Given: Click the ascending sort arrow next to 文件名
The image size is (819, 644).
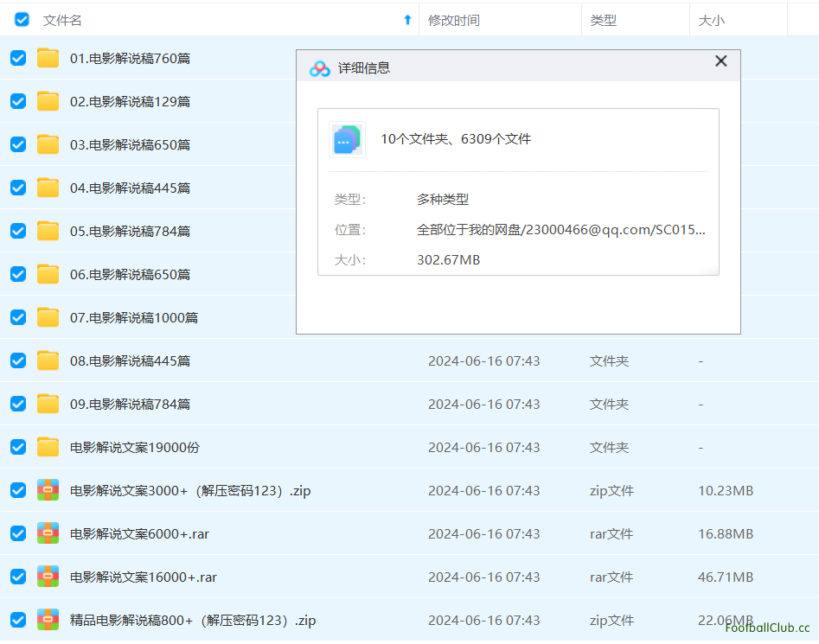Looking at the screenshot, I should 406,19.
